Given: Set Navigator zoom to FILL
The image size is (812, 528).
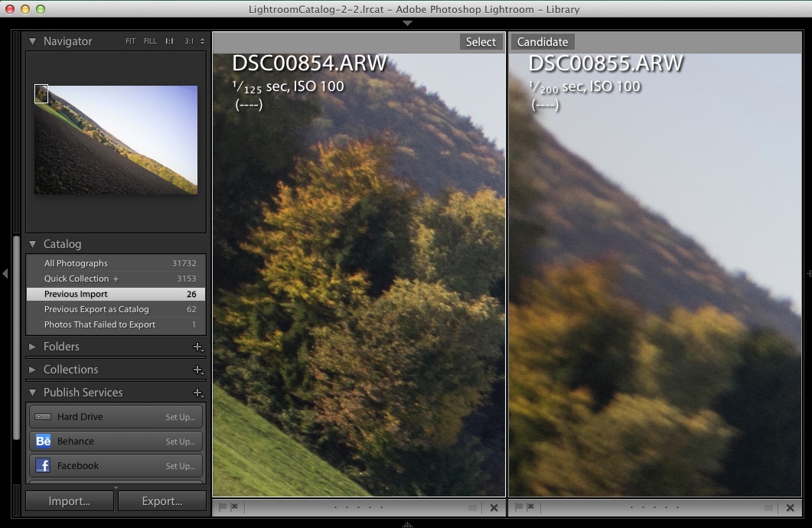Looking at the screenshot, I should pos(150,41).
